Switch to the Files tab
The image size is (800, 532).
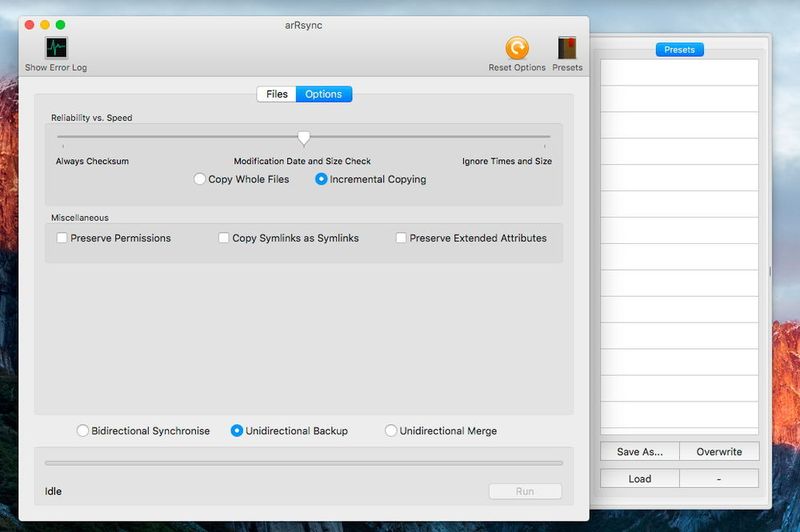pos(277,94)
